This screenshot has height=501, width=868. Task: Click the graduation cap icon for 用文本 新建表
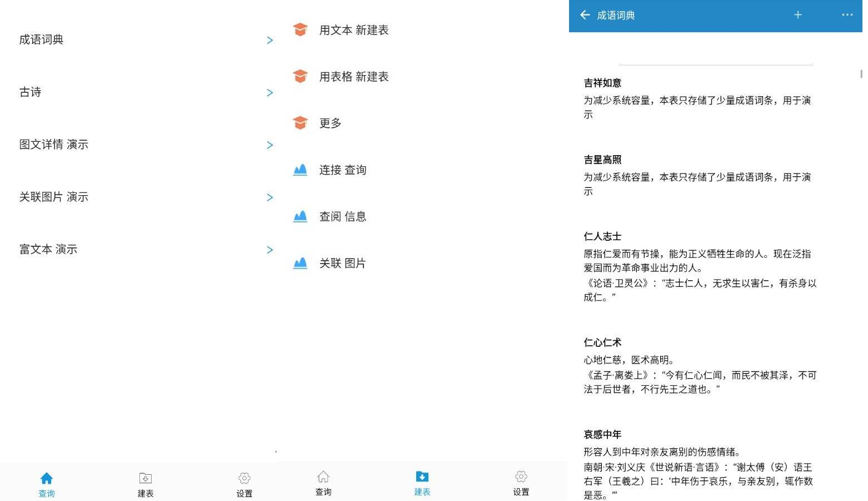(x=300, y=30)
